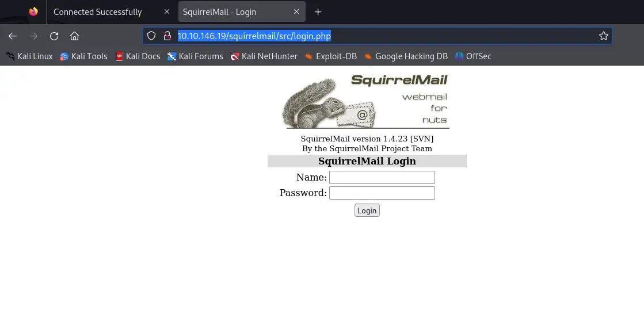The height and width of the screenshot is (314, 644).
Task: Focus the Password input field
Action: [x=382, y=193]
